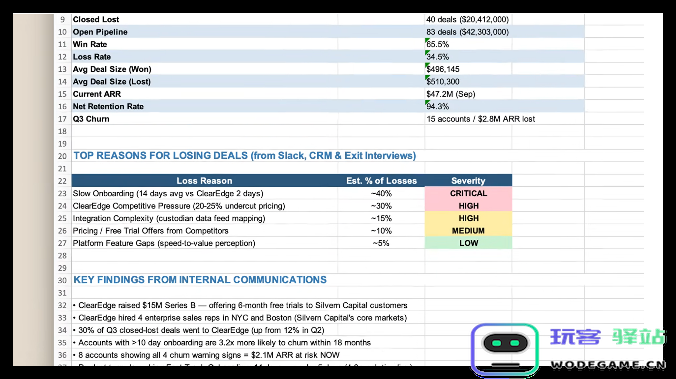Viewport: 676px width, 379px height.
Task: Select row header 34
Action: (x=63, y=330)
